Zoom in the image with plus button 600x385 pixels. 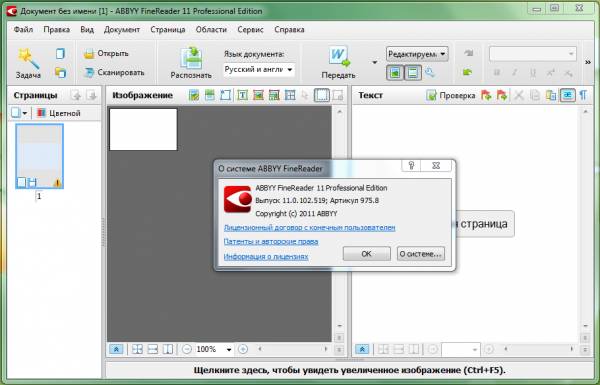click(x=243, y=349)
